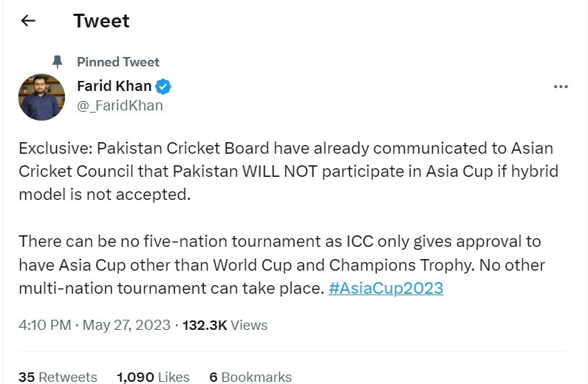
Task: Click the word Exclusive in the tweet
Action: 52,149
